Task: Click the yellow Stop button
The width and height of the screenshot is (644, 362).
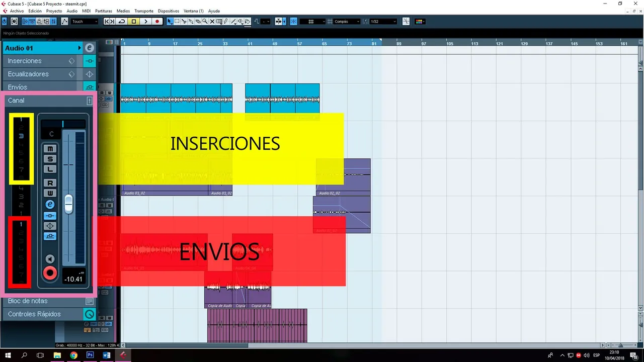Action: (x=134, y=21)
